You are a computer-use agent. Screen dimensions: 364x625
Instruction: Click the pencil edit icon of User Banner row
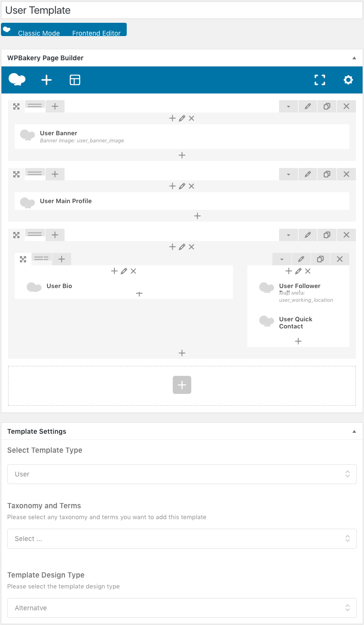308,107
